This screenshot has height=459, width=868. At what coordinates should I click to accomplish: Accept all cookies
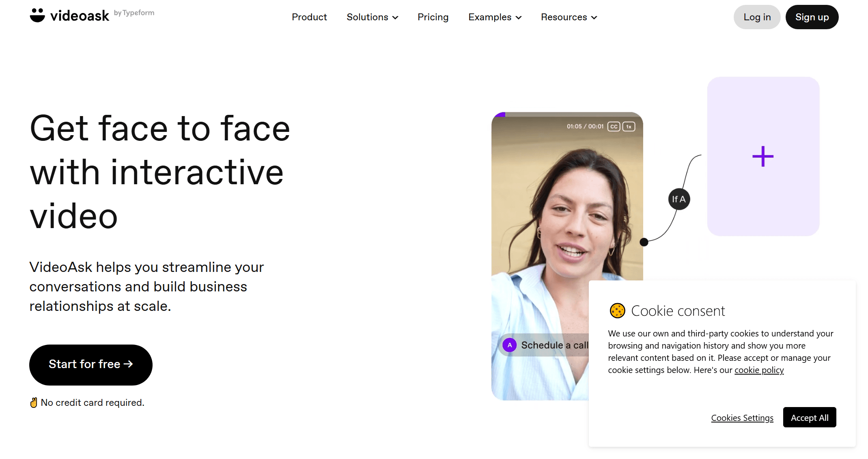tap(810, 417)
